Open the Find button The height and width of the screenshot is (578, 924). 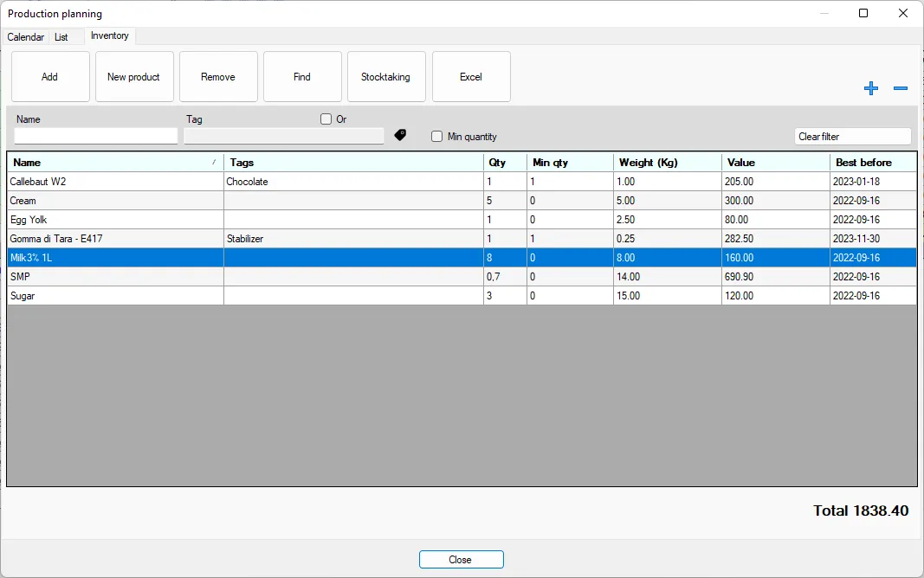point(302,76)
